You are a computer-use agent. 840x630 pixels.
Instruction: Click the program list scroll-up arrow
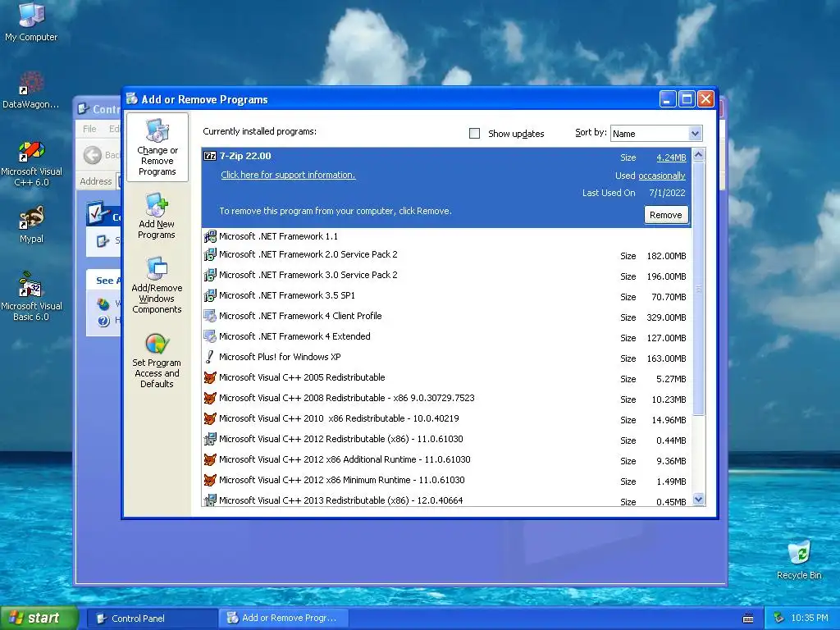click(x=698, y=155)
